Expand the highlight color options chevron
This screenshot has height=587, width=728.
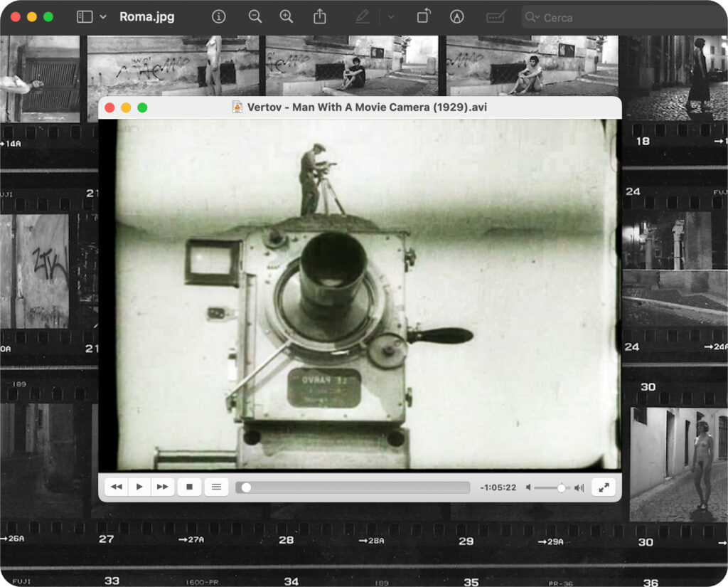pyautogui.click(x=391, y=17)
